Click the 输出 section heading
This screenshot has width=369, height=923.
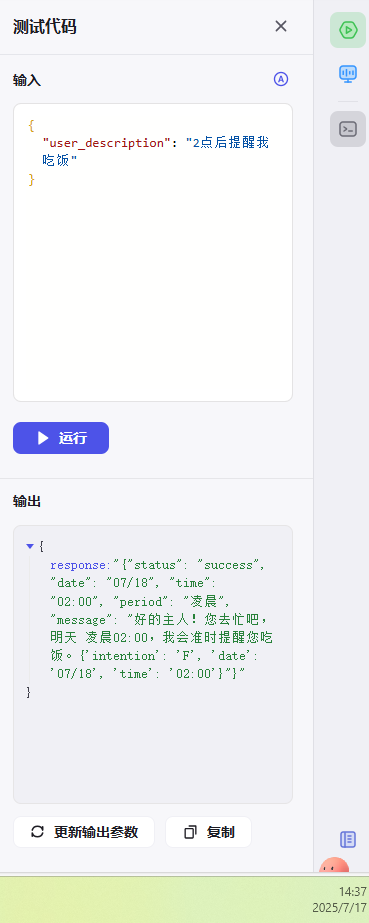[27, 502]
